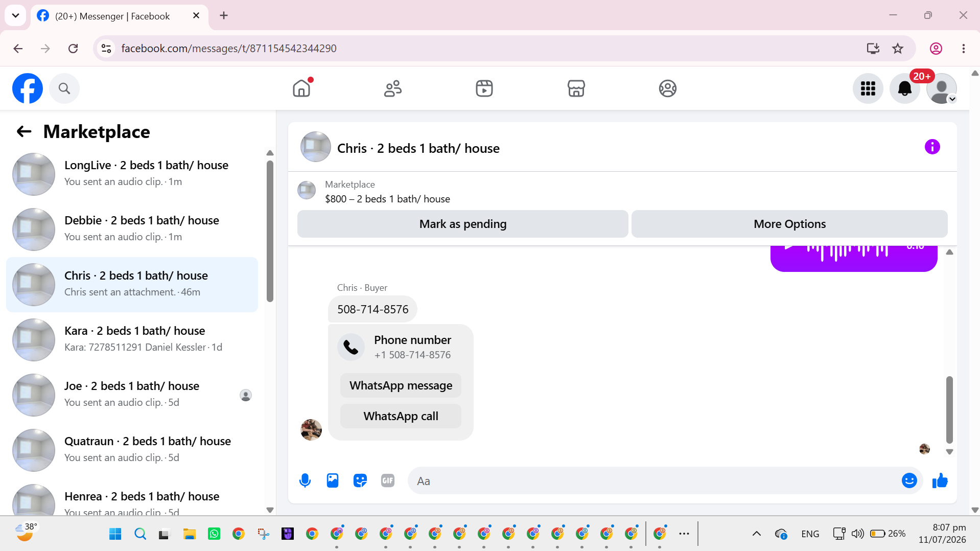
Task: Open Quatraun conversation in list
Action: pos(132,450)
